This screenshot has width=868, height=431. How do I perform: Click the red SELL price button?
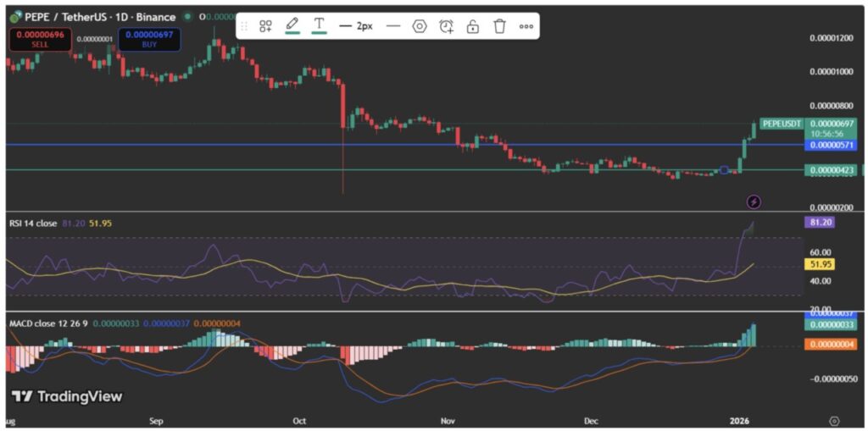(x=36, y=38)
